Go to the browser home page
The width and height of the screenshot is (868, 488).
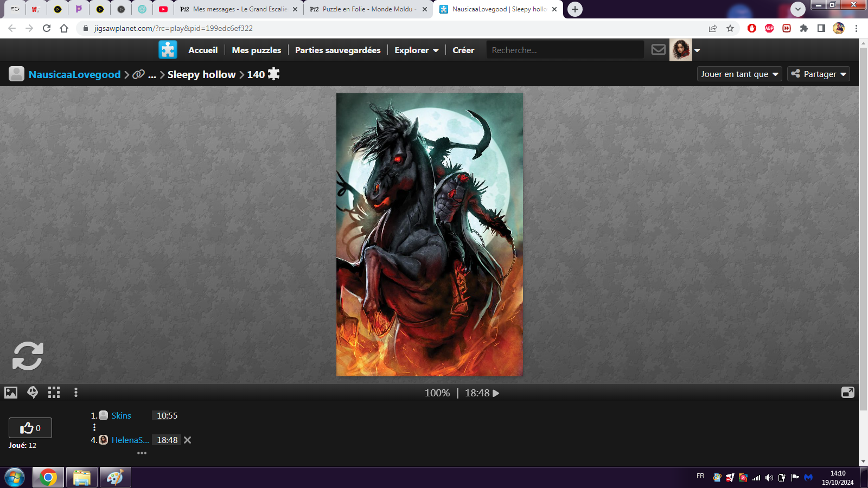click(x=64, y=28)
